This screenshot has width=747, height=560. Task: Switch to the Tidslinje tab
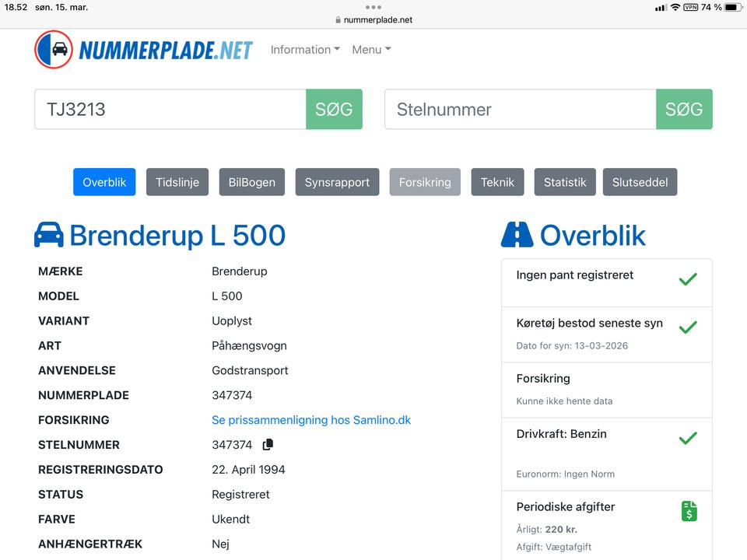(177, 182)
